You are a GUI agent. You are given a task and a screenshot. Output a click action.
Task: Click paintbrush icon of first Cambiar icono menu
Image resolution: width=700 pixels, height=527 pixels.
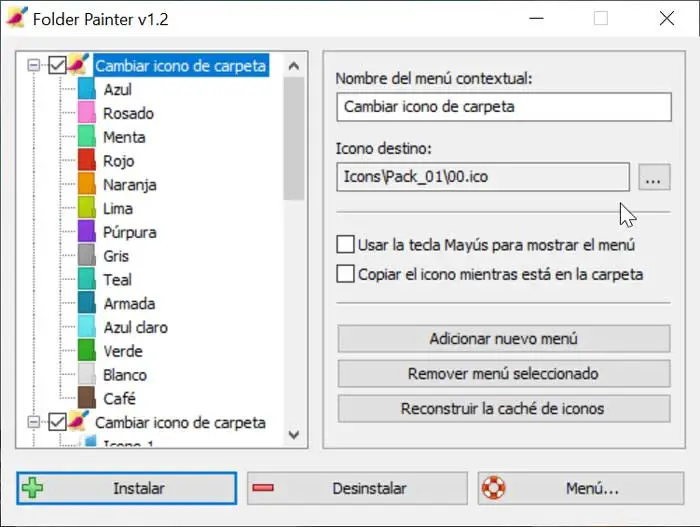click(79, 64)
